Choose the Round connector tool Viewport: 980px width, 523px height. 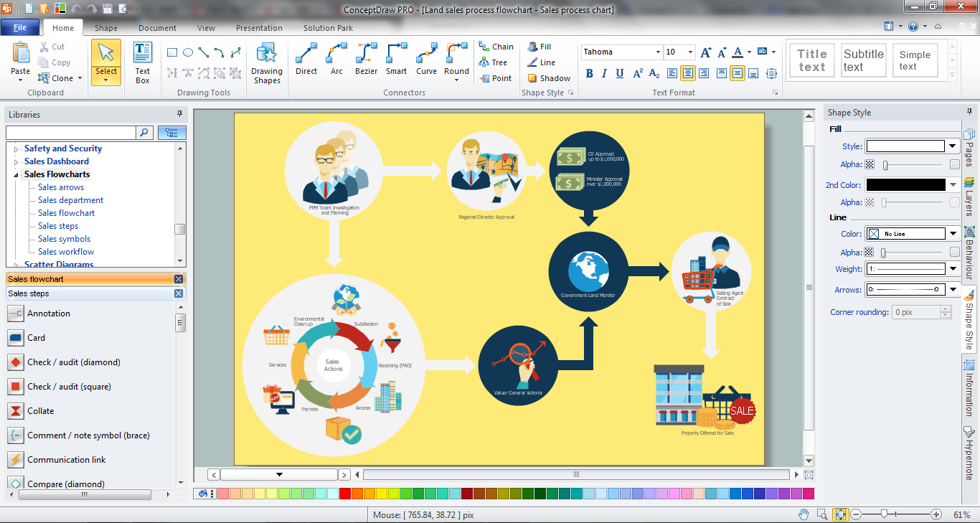pos(456,60)
